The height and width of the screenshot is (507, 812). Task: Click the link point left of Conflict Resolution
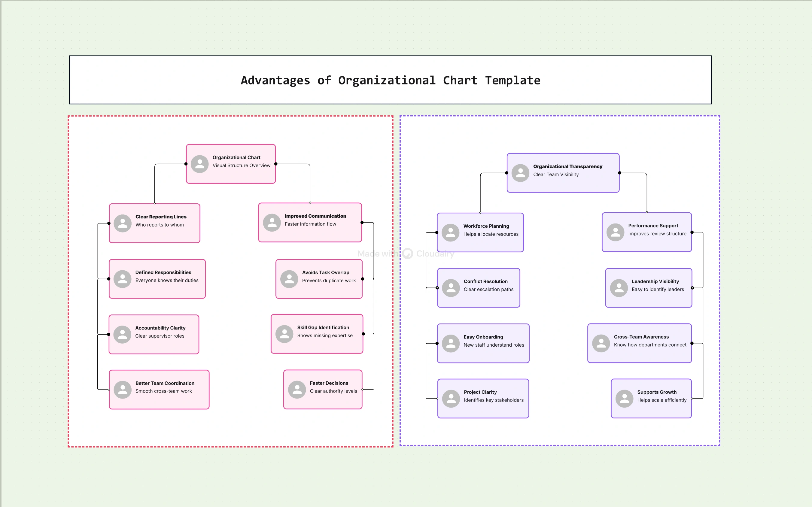click(437, 288)
